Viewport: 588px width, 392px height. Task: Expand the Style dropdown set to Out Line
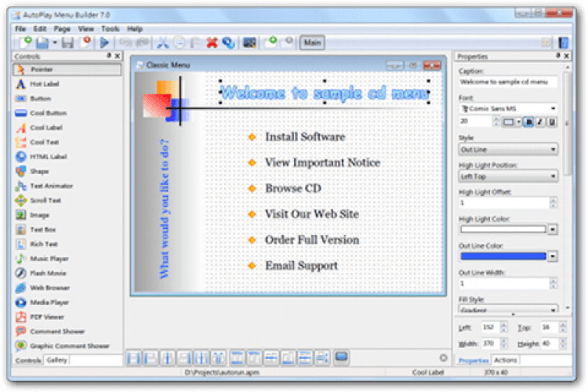tap(508, 149)
